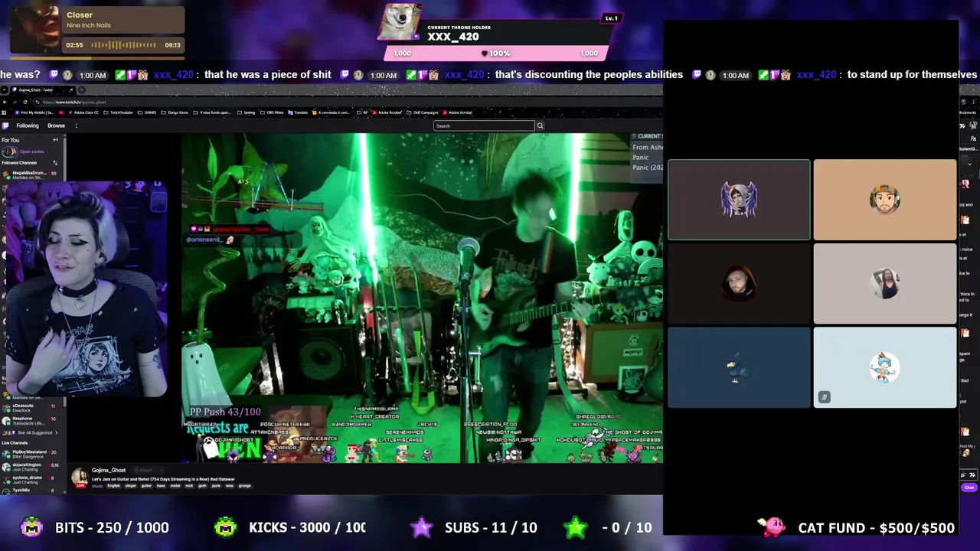This screenshot has height=551, width=980.
Task: Open the Translate bookmark
Action: click(x=298, y=112)
